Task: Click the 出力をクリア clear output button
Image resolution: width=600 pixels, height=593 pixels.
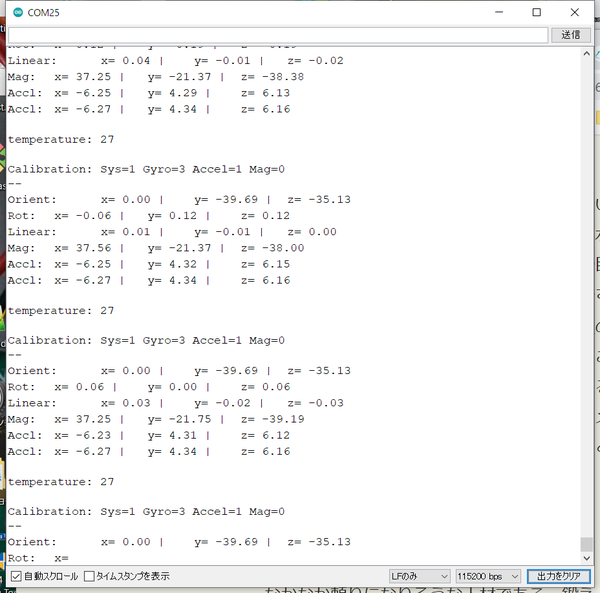Action: pyautogui.click(x=558, y=576)
